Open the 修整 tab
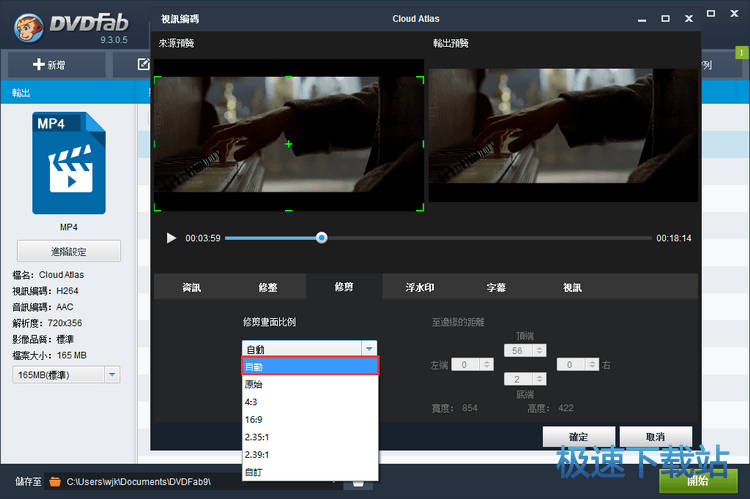 click(267, 287)
